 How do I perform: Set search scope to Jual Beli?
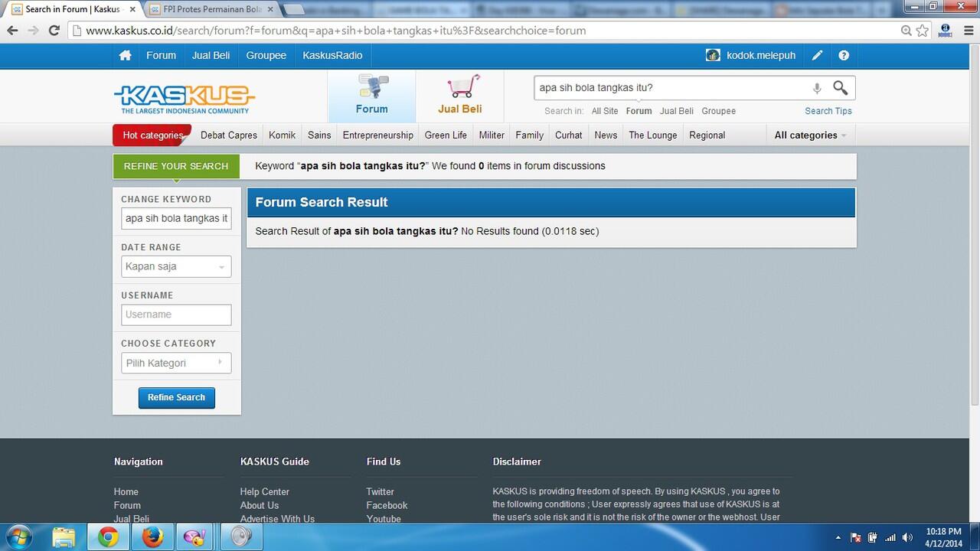point(676,111)
